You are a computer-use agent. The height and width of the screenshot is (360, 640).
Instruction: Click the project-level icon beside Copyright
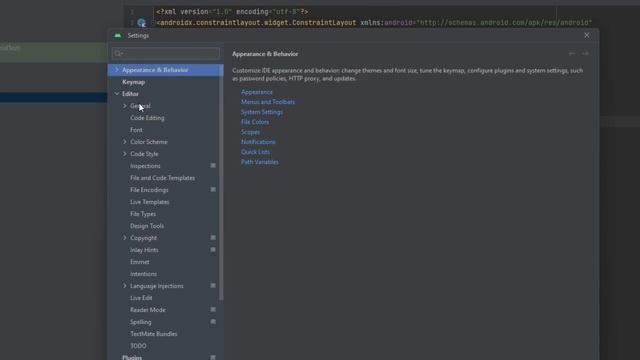213,238
